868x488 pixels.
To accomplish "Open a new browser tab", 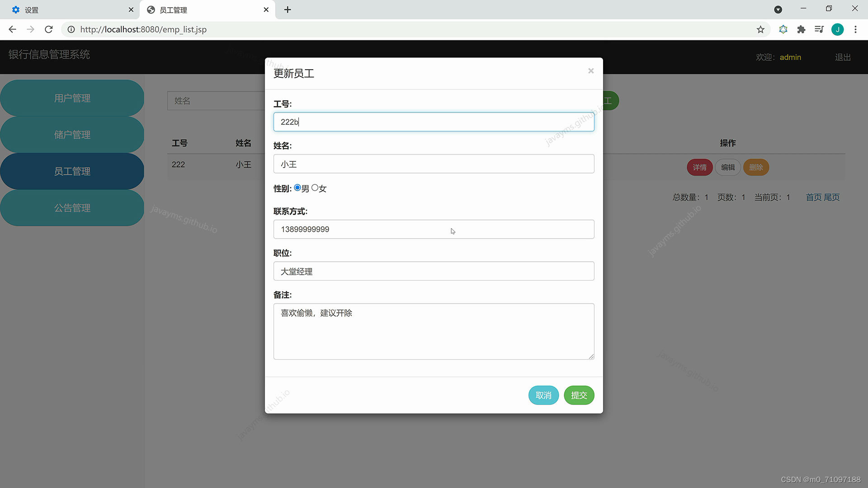I will click(x=288, y=9).
